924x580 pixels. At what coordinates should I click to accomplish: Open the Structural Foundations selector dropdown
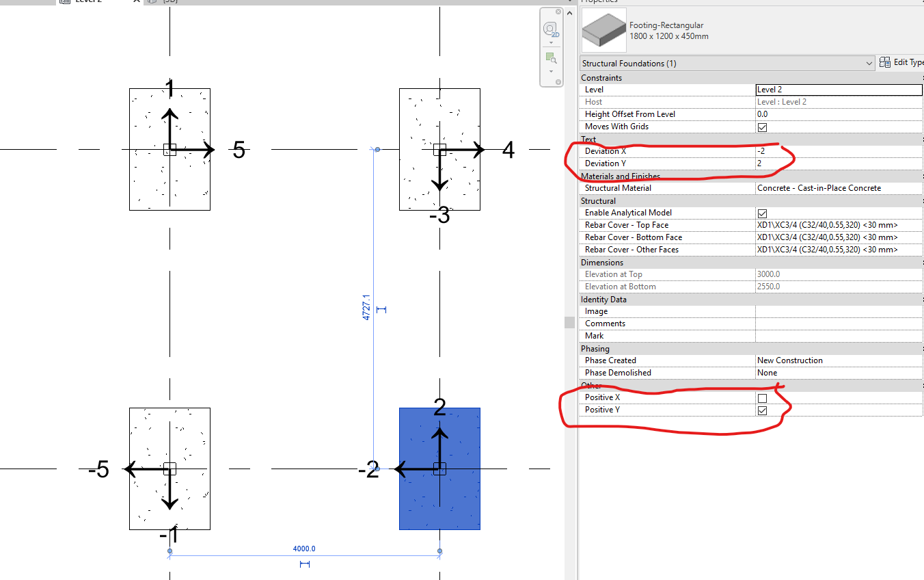pyautogui.click(x=871, y=63)
